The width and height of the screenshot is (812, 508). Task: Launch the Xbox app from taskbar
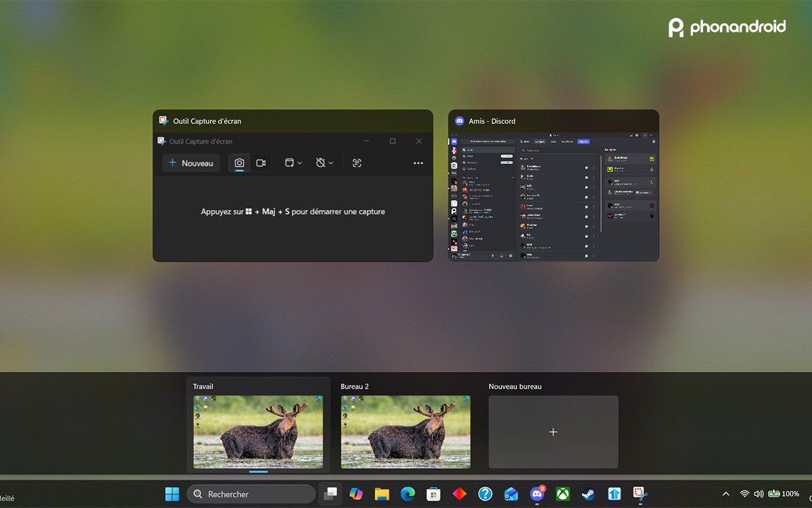[563, 494]
